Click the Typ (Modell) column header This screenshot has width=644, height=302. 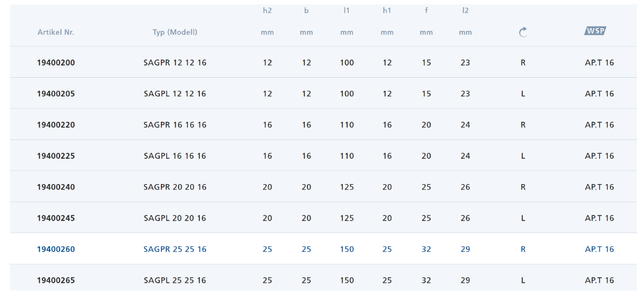click(175, 33)
